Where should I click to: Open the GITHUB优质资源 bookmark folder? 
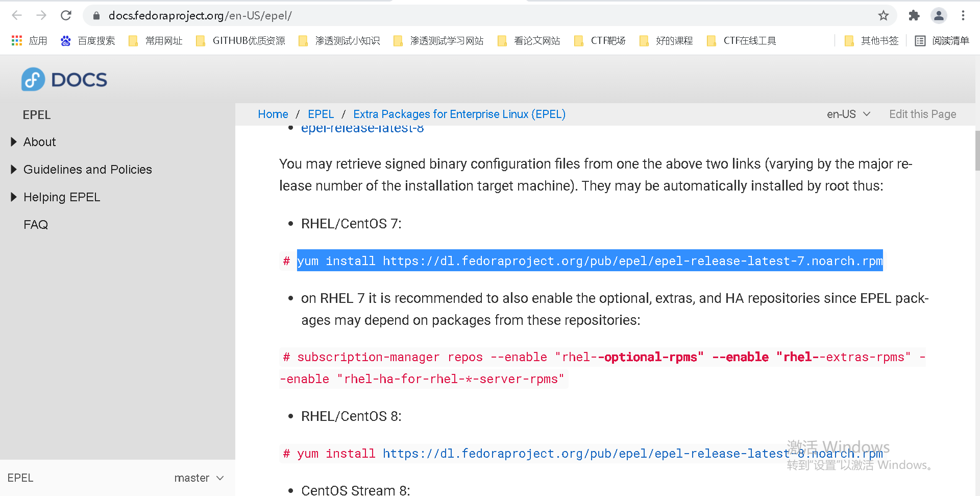point(240,41)
